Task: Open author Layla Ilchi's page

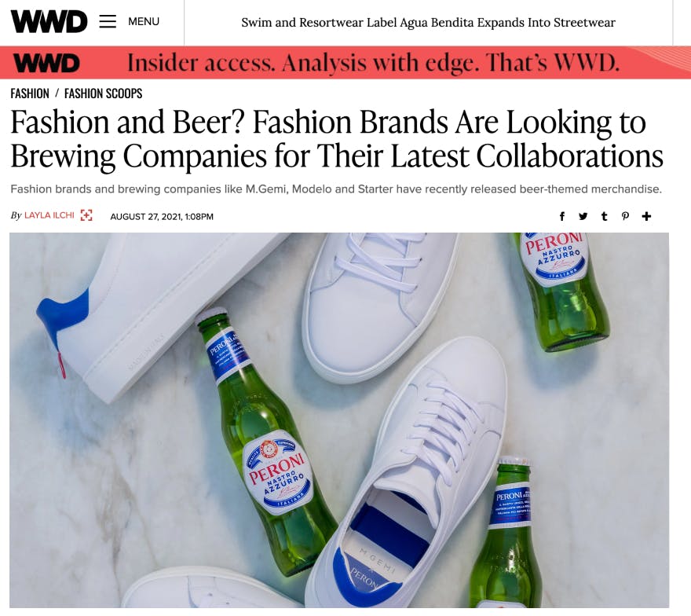Action: click(49, 215)
